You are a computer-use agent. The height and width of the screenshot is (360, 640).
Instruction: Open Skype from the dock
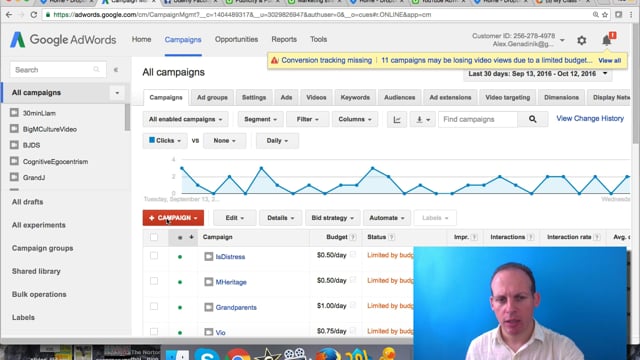207,355
